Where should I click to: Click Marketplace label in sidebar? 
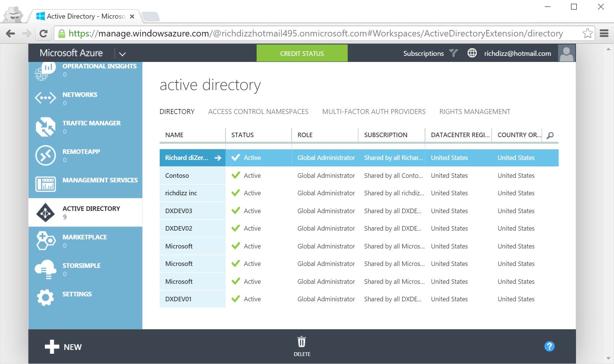tap(85, 237)
